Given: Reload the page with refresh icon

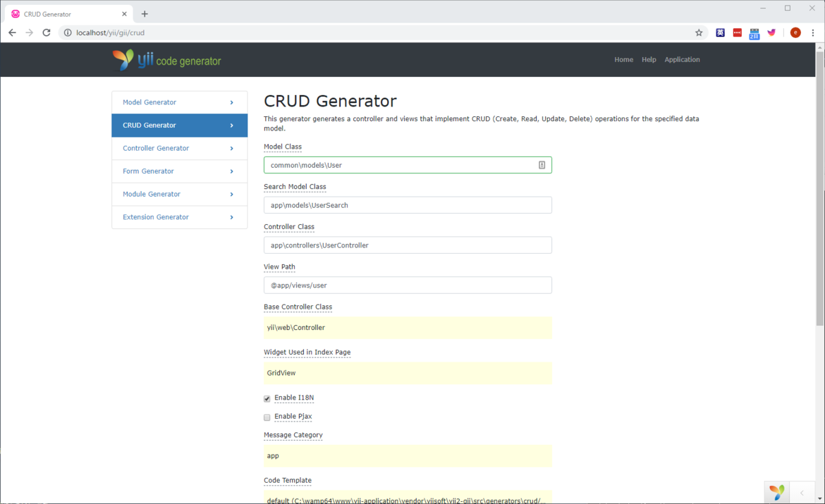Looking at the screenshot, I should pyautogui.click(x=46, y=32).
